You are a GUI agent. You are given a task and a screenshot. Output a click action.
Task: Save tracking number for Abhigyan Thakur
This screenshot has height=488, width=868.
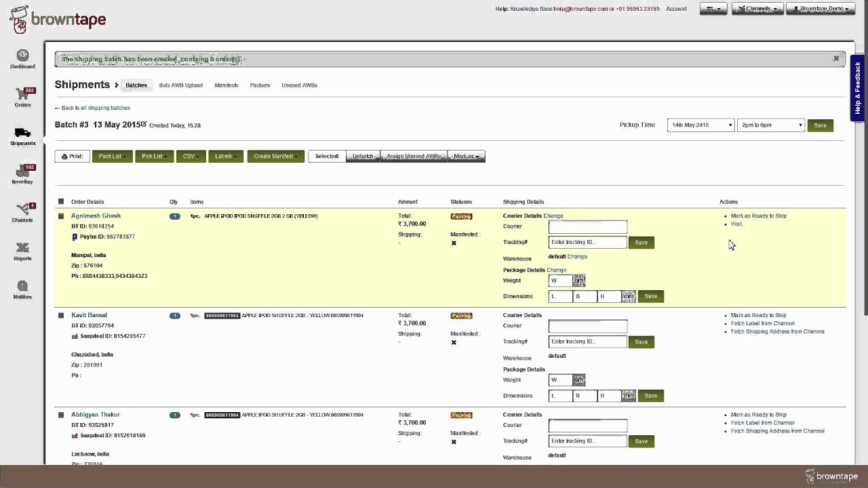tap(642, 441)
